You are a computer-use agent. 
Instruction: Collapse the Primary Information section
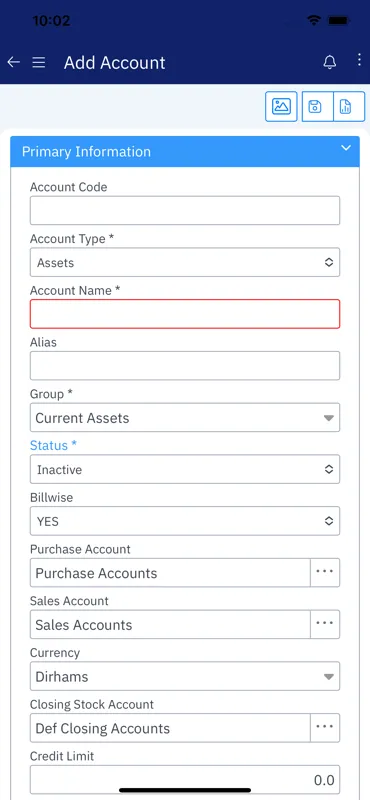pyautogui.click(x=346, y=148)
